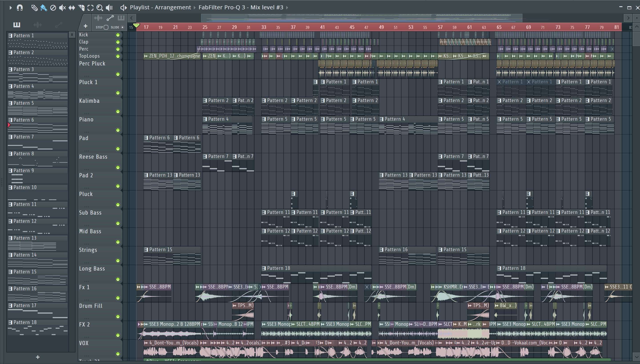
Task: Click the piano keys icon above SLIDE
Action: (121, 18)
